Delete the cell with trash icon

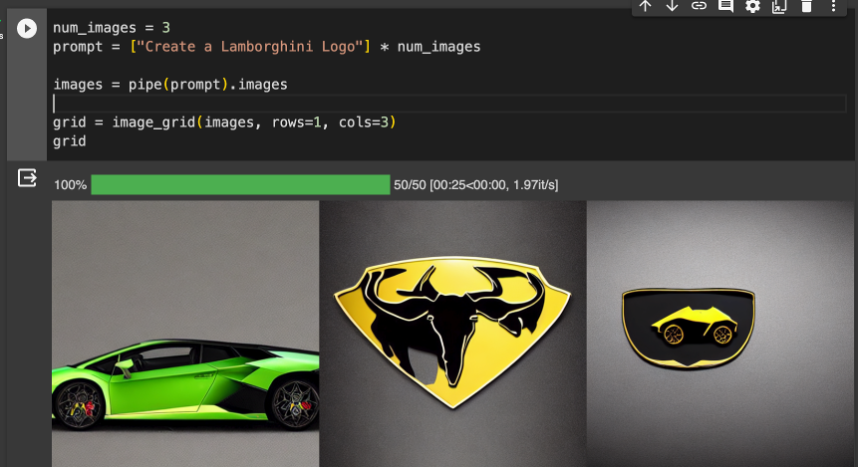(806, 6)
